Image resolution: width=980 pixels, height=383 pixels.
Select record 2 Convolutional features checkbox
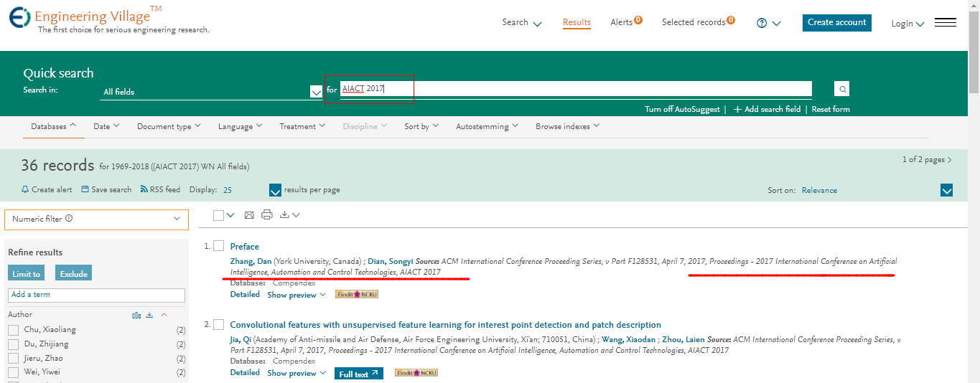219,325
